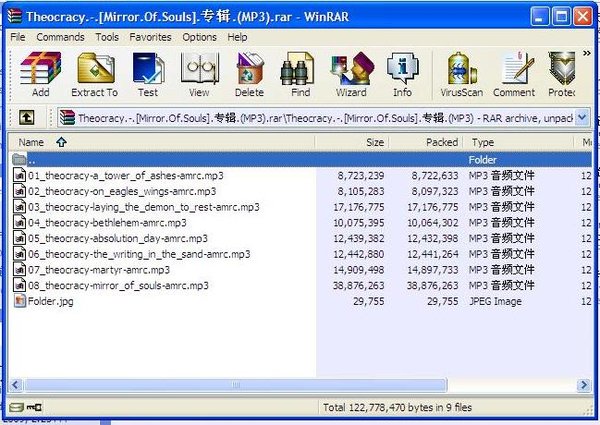This screenshot has height=425, width=600.
Task: Open the Commands menu
Action: 60,37
